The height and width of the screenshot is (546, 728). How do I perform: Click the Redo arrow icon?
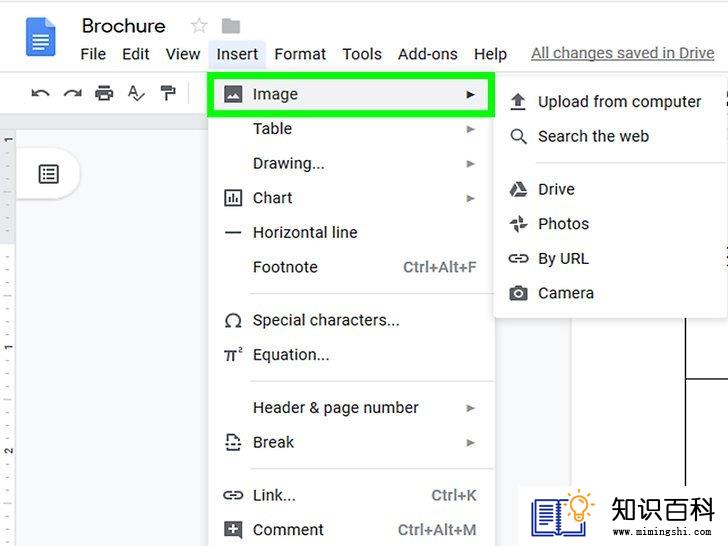point(72,93)
